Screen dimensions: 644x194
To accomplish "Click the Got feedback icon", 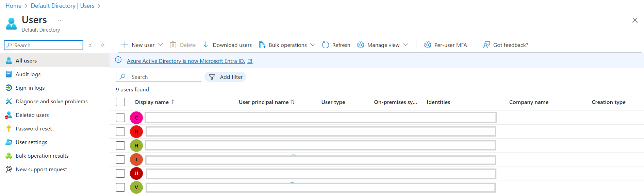I will point(486,45).
